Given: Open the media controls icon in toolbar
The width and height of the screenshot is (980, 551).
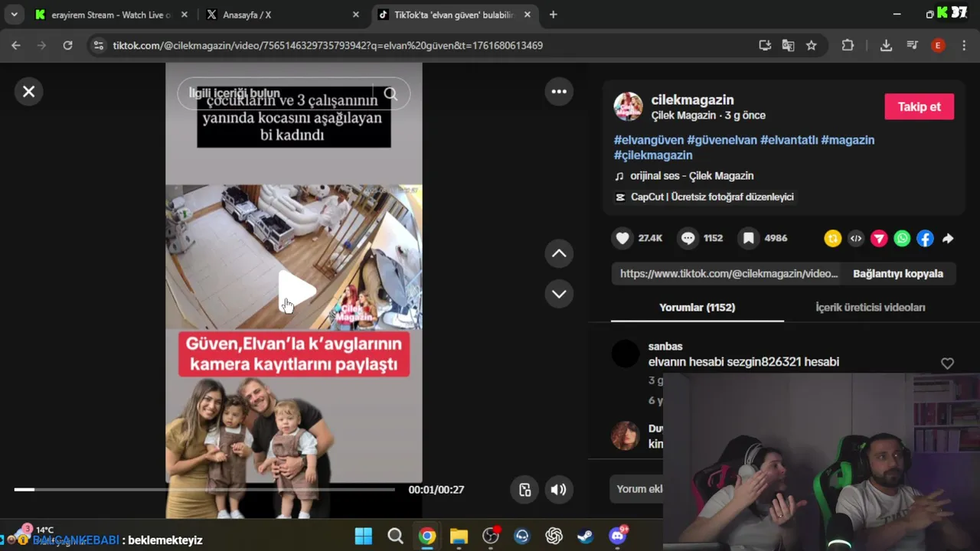Looking at the screenshot, I should 912,45.
